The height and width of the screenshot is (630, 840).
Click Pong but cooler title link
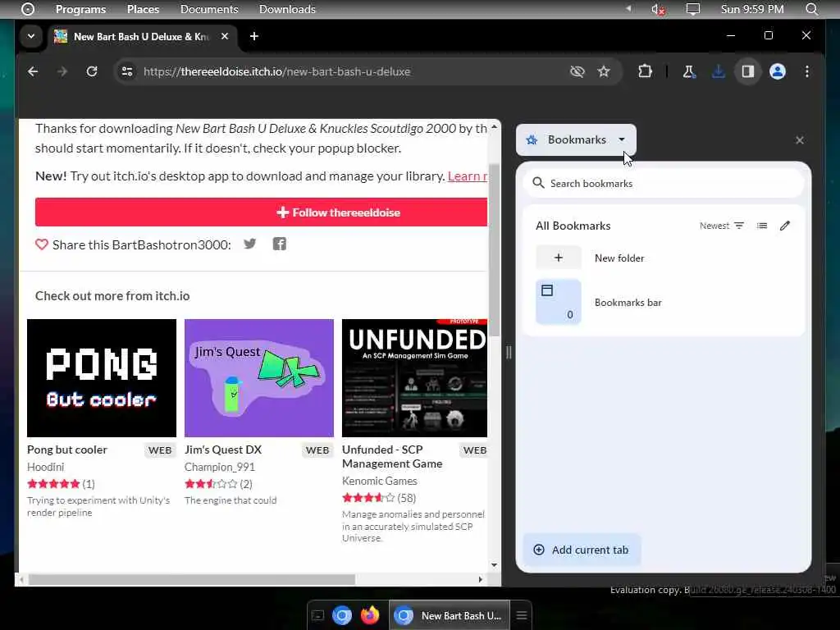tap(67, 450)
